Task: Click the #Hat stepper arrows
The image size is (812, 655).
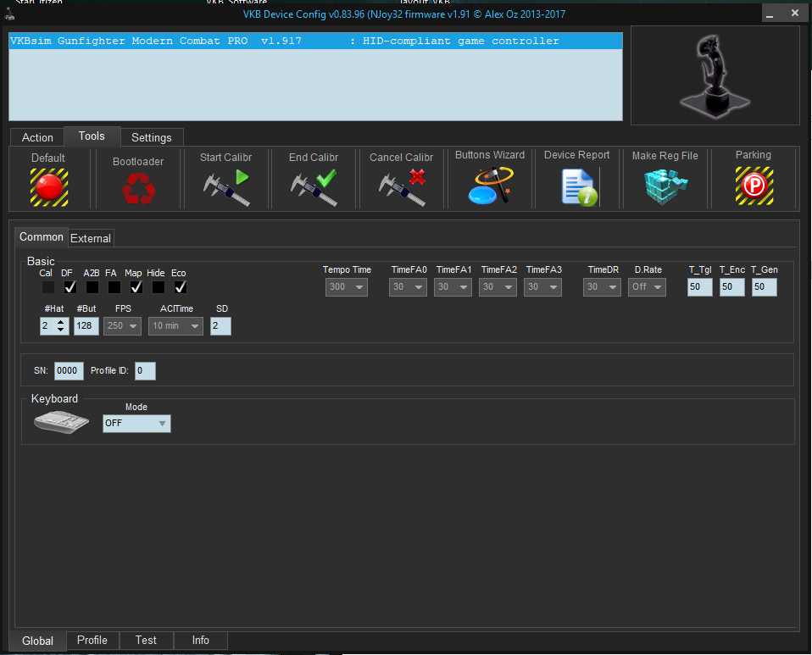Action: coord(60,325)
